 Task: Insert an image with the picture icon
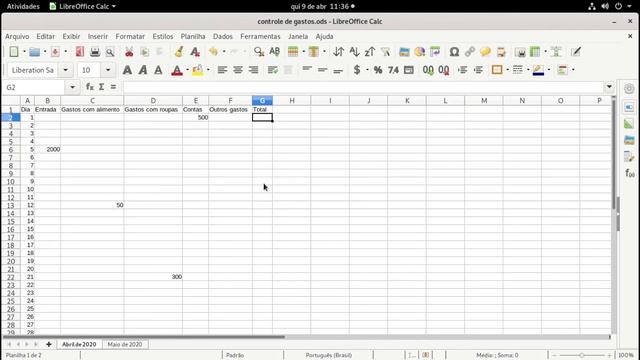404,52
